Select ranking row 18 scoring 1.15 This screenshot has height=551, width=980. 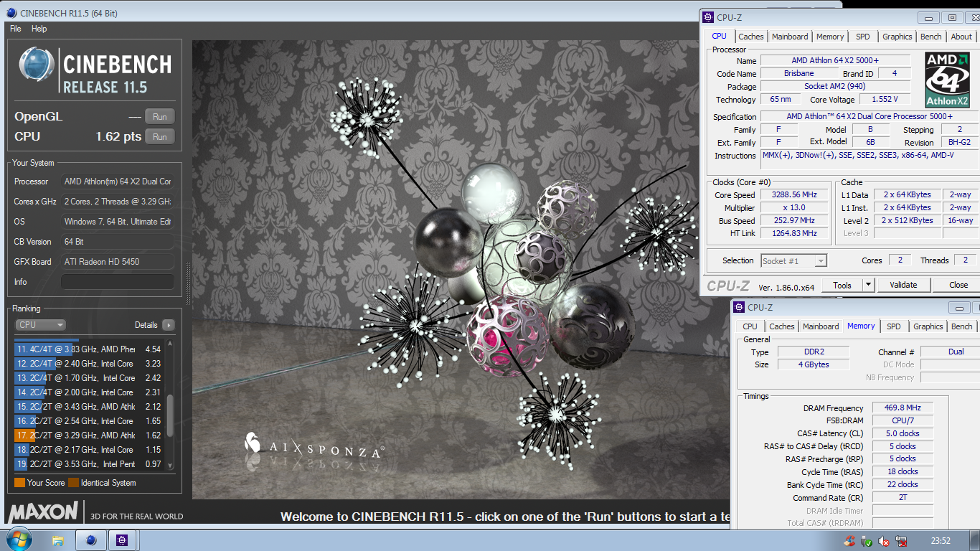click(x=89, y=450)
